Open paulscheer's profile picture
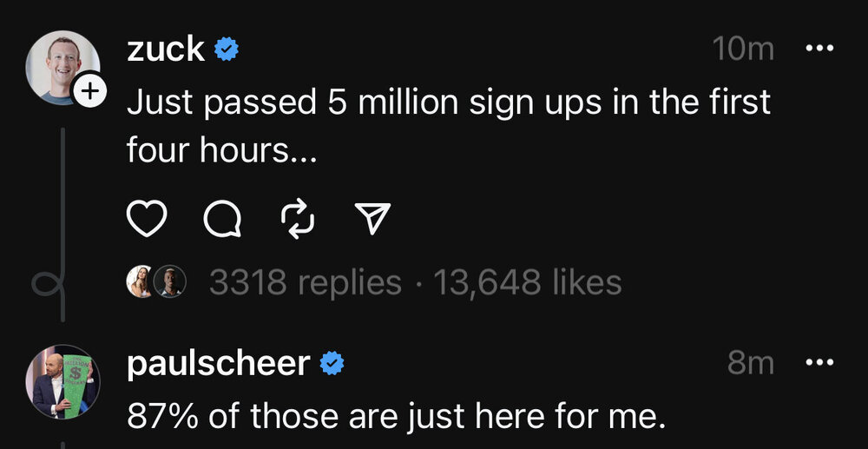868x449 pixels. [x=62, y=381]
